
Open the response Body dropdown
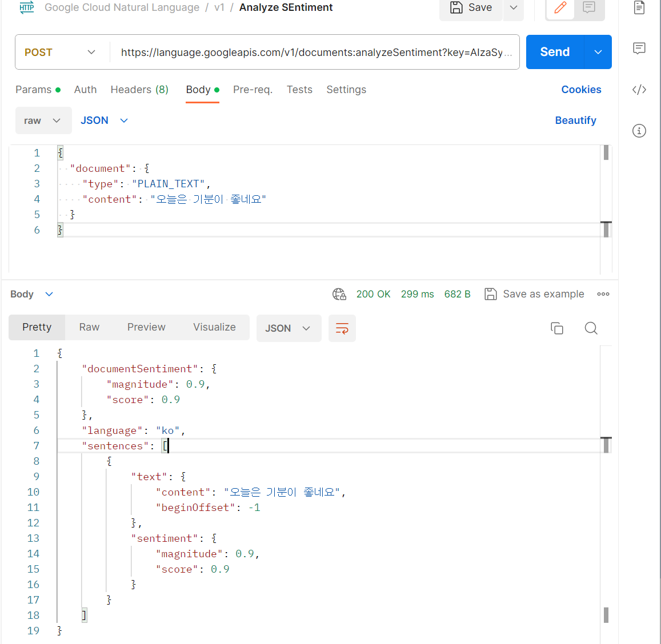click(31, 294)
